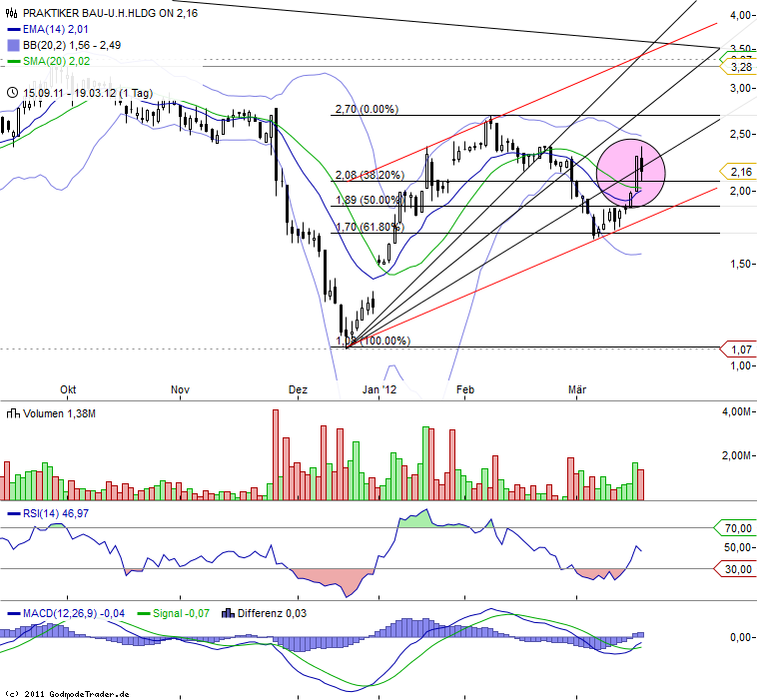Select the RSI(14) 46,97 indicator label
This screenshot has width=757, height=700.
[56, 513]
